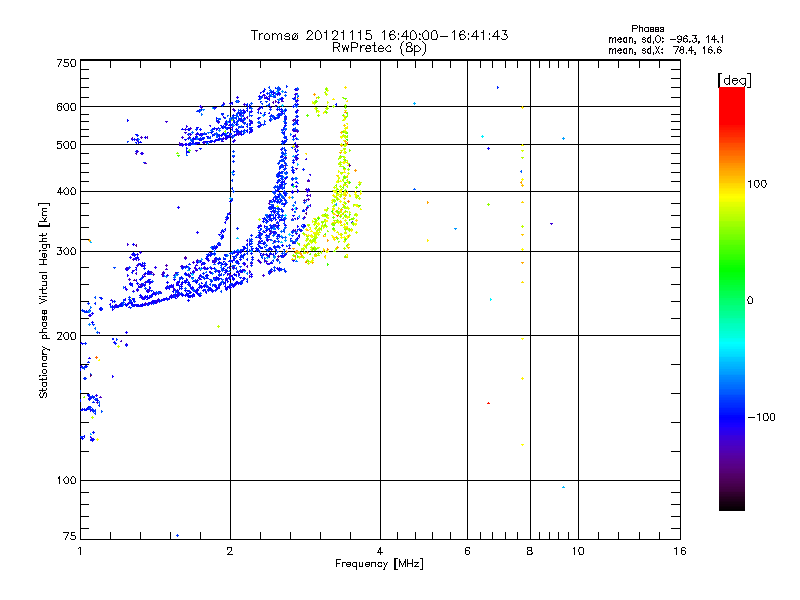
Task: Click the x-axis tick label '1'
Action: tap(80, 551)
